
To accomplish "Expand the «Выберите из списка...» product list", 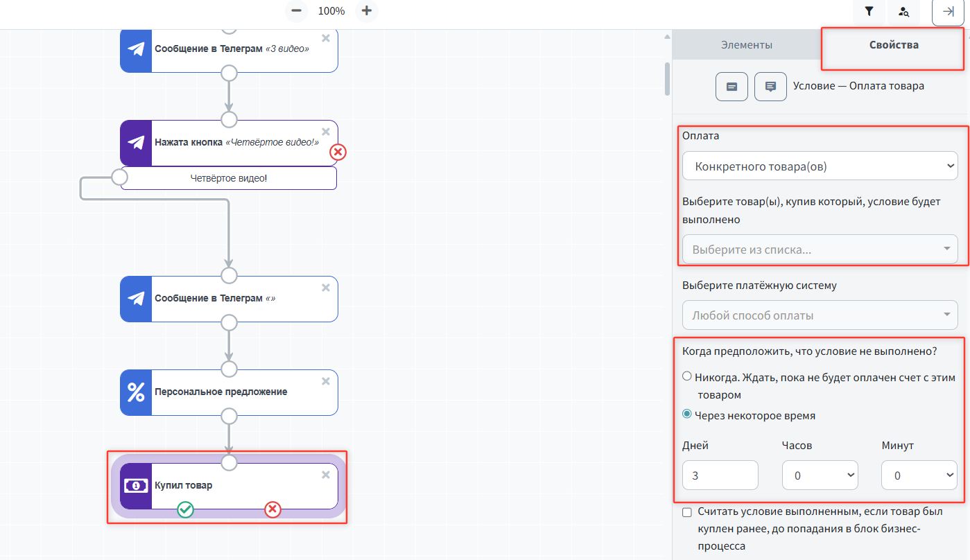I will (820, 250).
